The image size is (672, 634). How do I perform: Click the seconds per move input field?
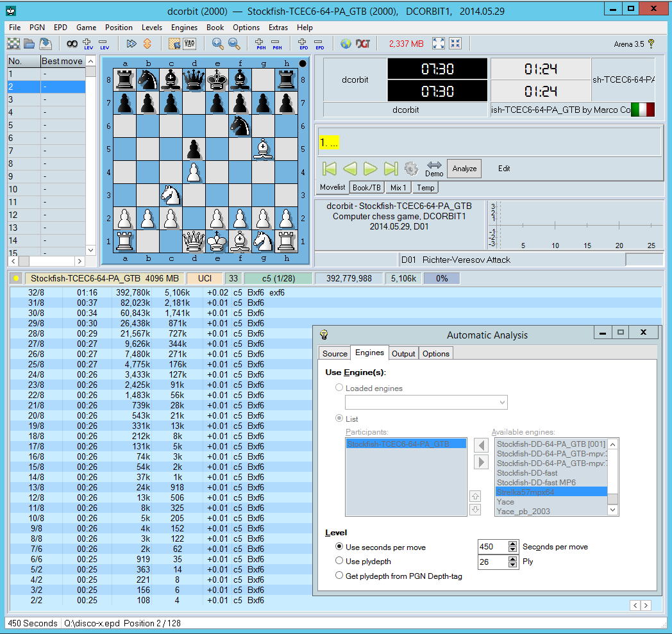(493, 547)
